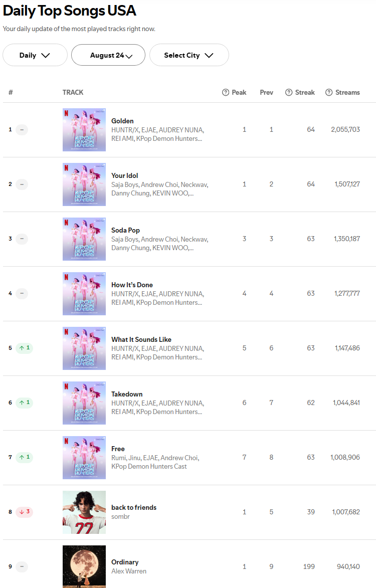
Task: Click the Prev column header
Action: pyautogui.click(x=266, y=92)
